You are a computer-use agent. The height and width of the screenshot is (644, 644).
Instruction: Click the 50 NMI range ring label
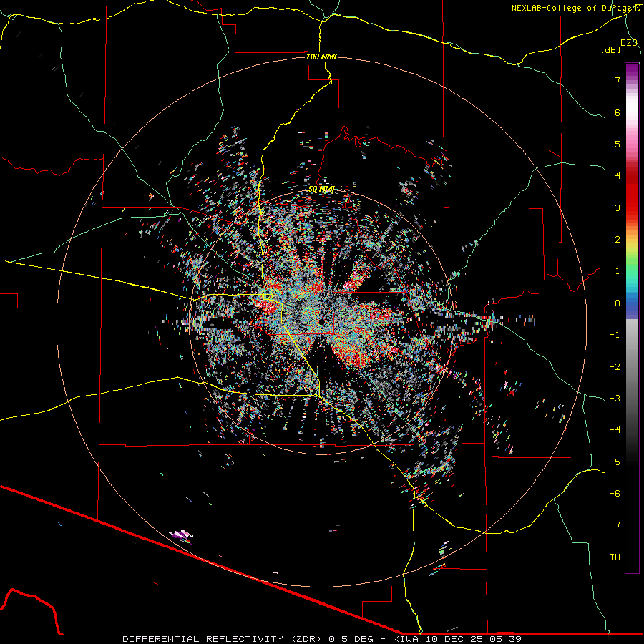(x=321, y=189)
